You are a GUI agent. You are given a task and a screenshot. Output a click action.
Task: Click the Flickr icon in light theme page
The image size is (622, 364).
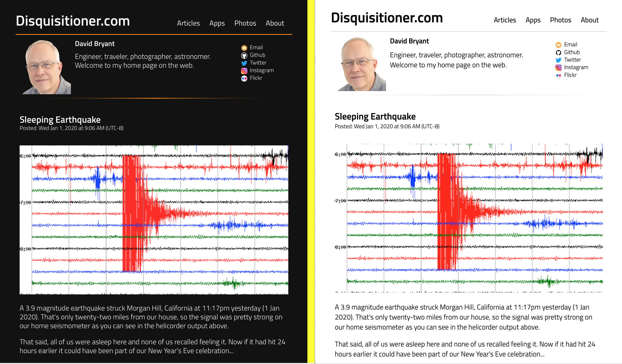tap(558, 75)
